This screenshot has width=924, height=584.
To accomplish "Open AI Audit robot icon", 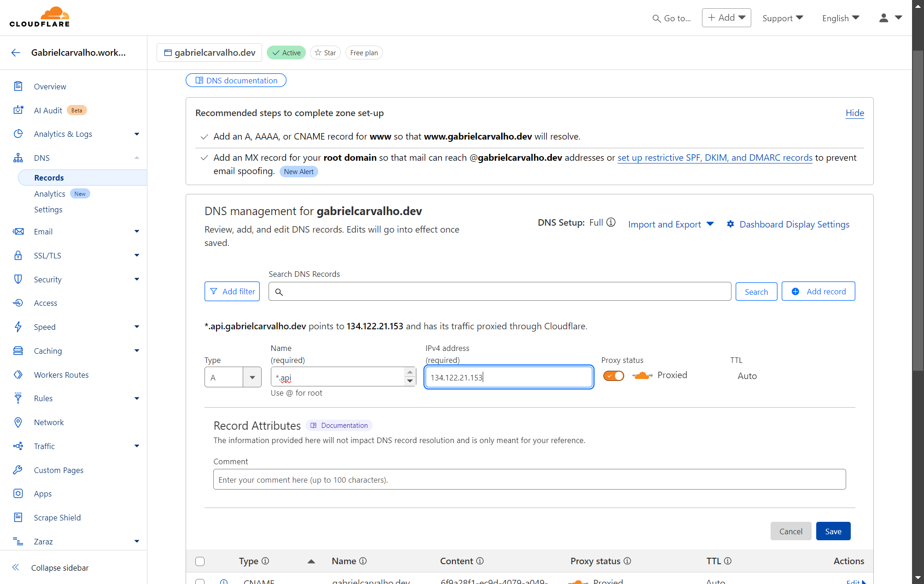I will click(x=18, y=110).
